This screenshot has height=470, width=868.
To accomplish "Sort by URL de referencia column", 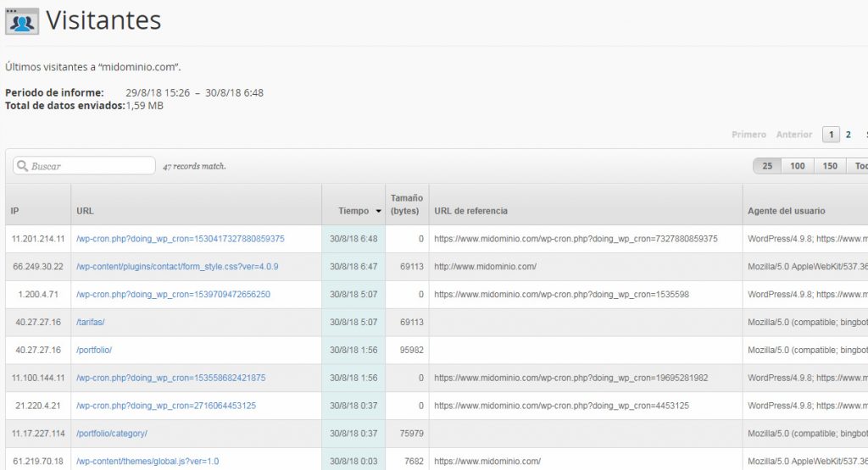I will (x=470, y=211).
